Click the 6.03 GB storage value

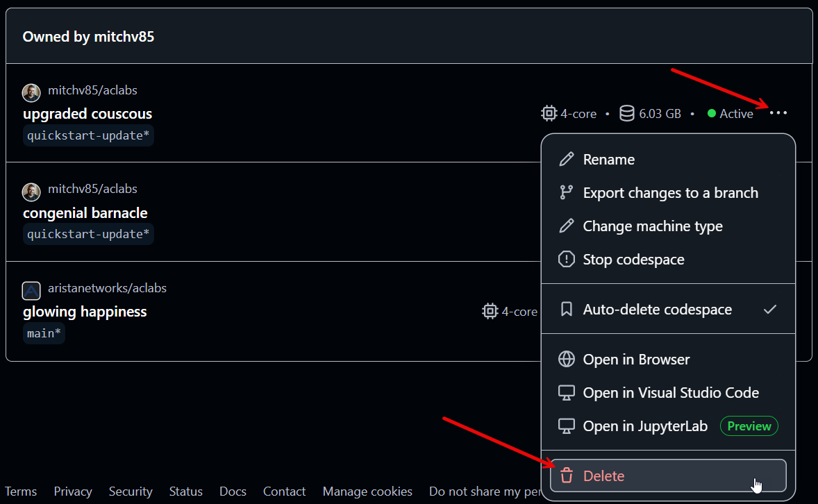(x=660, y=114)
